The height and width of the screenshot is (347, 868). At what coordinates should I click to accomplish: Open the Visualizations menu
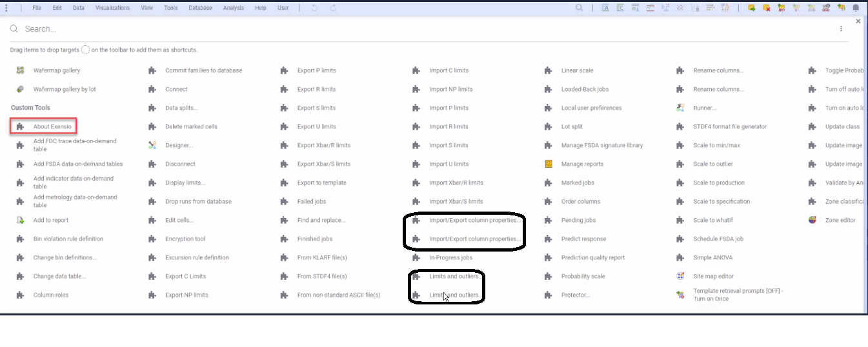[x=112, y=8]
